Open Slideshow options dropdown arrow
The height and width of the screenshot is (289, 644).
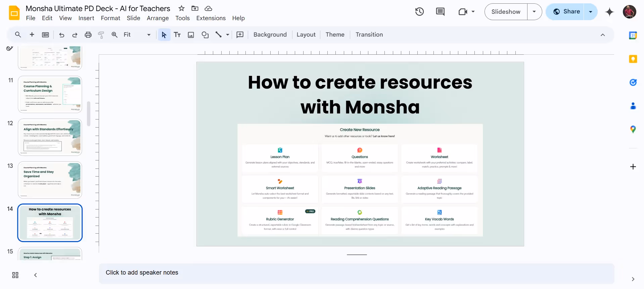tap(534, 12)
